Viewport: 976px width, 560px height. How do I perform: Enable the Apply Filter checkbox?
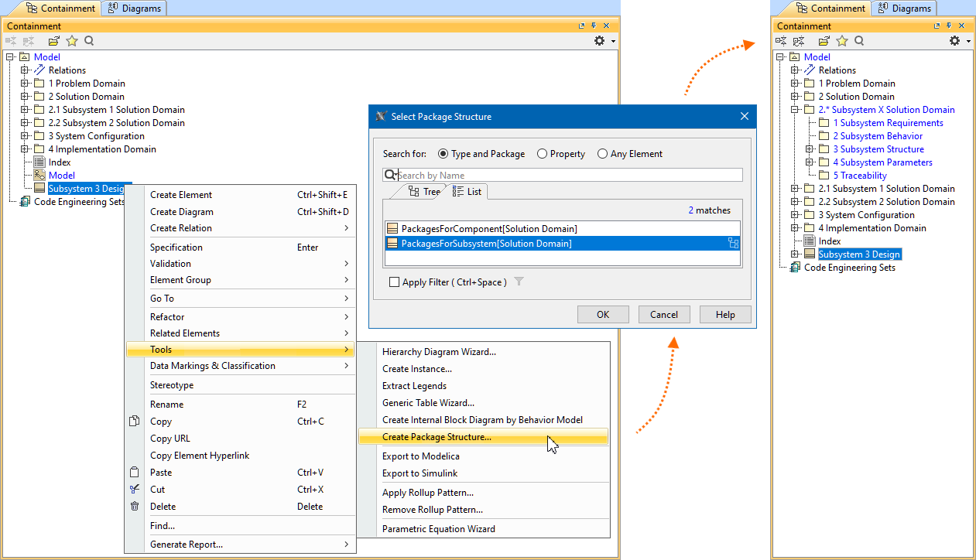(395, 282)
